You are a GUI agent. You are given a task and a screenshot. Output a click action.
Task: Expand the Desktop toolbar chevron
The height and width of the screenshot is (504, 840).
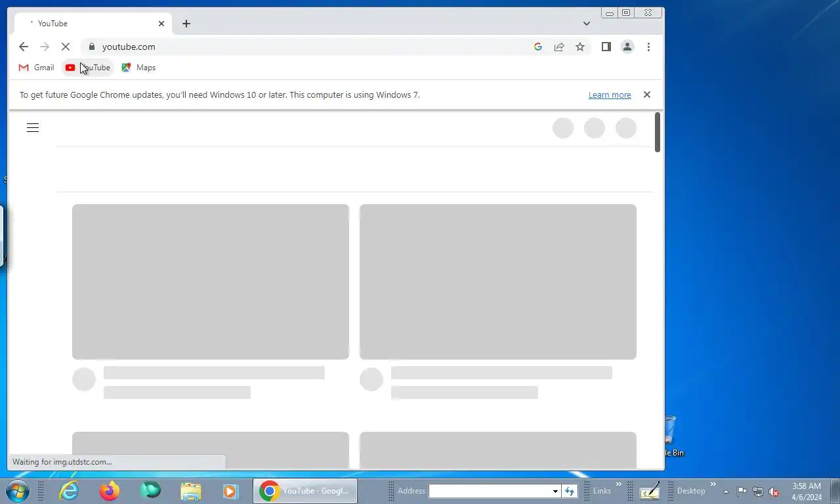(x=713, y=485)
